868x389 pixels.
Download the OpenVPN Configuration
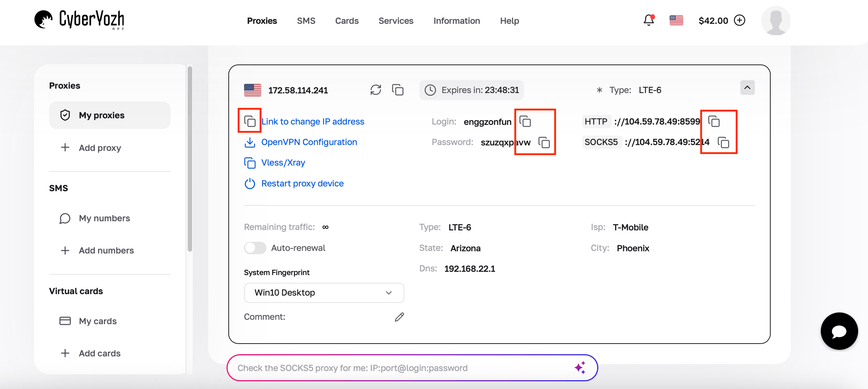[309, 142]
